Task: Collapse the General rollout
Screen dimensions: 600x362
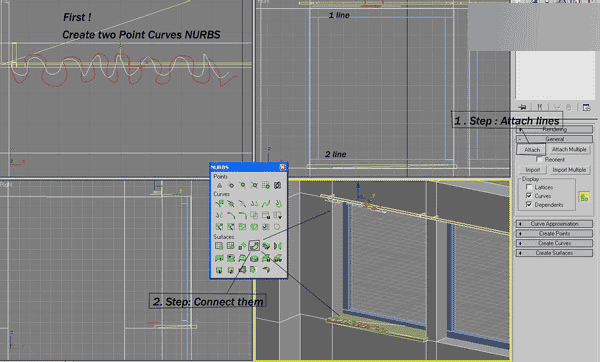Action: (x=554, y=139)
